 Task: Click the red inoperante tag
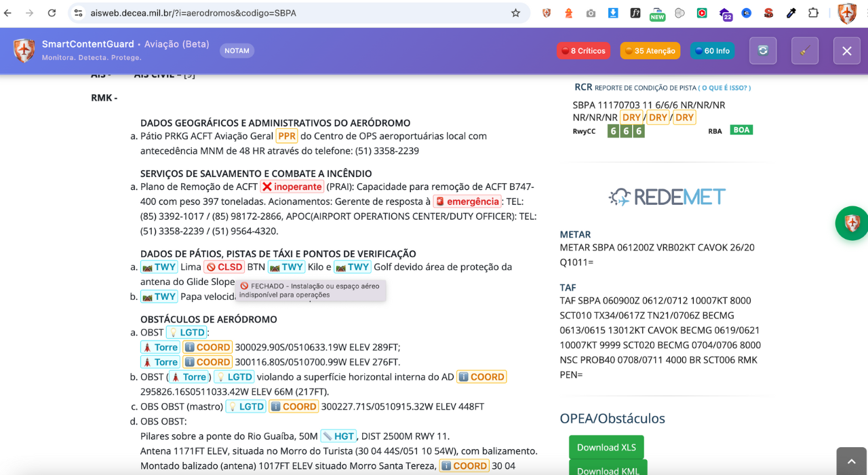pyautogui.click(x=292, y=187)
